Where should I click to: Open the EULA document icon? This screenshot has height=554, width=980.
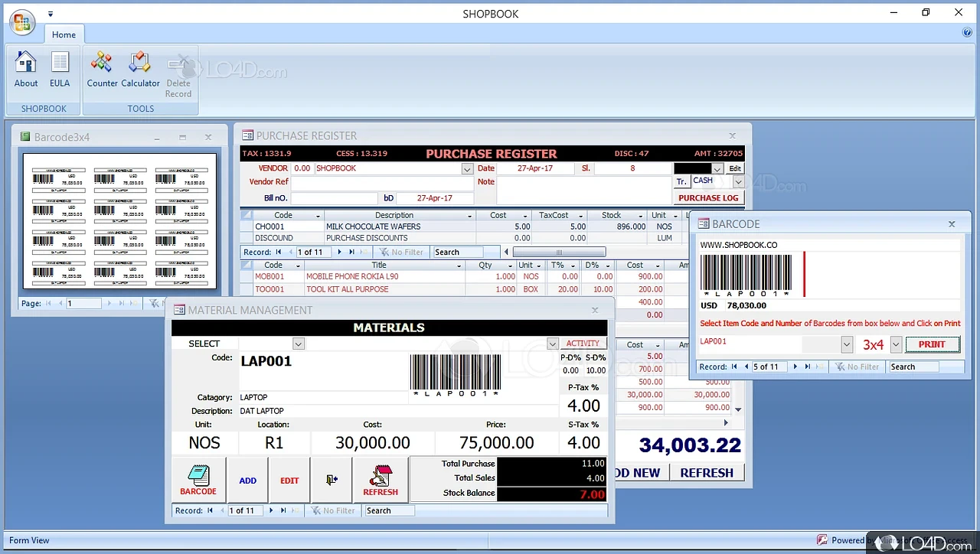(60, 69)
